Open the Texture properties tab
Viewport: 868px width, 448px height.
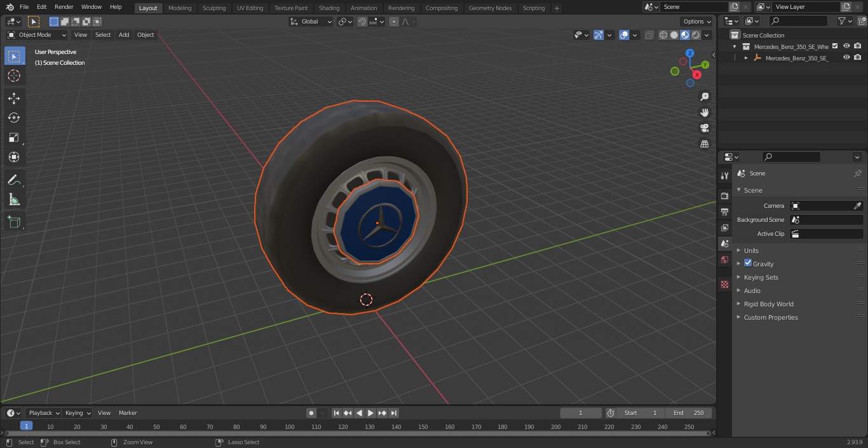coord(724,284)
